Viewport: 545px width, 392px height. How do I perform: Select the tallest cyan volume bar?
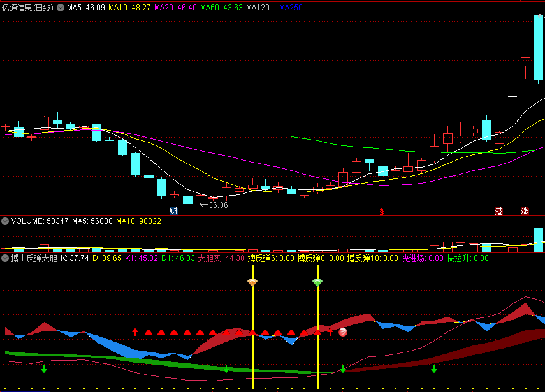[x=539, y=240]
